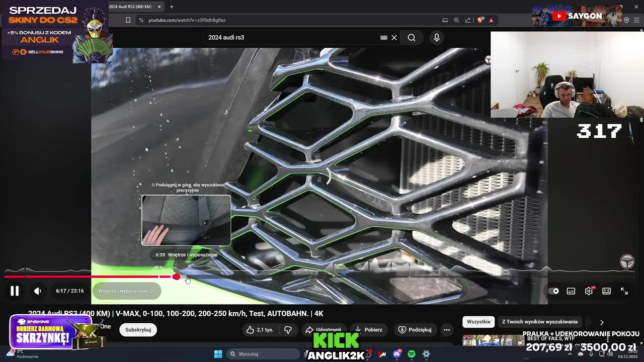Mute the video volume speaker icon
The height and width of the screenshot is (362, 644).
coord(38,291)
